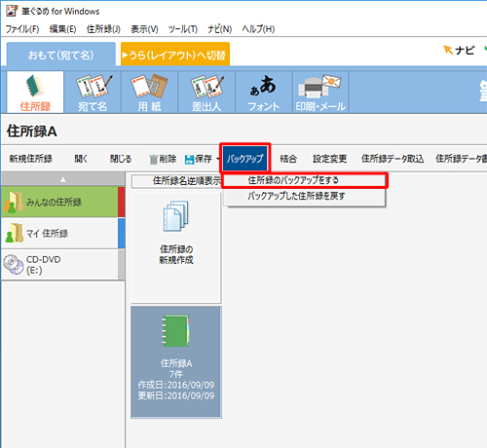Open the ツール(T) menu

click(183, 29)
